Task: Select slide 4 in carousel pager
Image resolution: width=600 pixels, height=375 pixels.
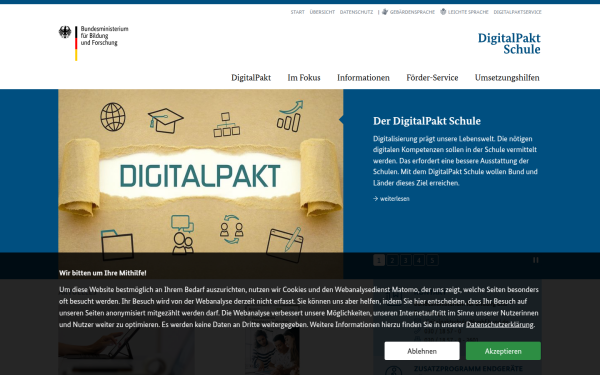Action: 419,261
